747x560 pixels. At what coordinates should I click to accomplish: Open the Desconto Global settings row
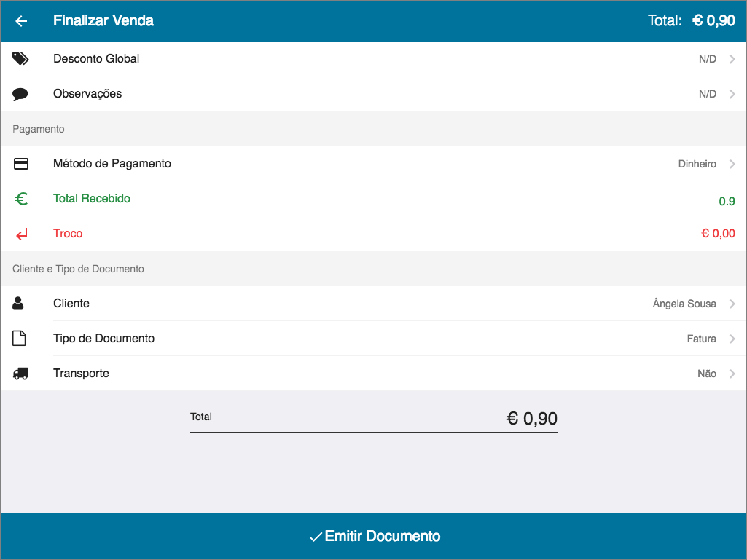coord(373,58)
